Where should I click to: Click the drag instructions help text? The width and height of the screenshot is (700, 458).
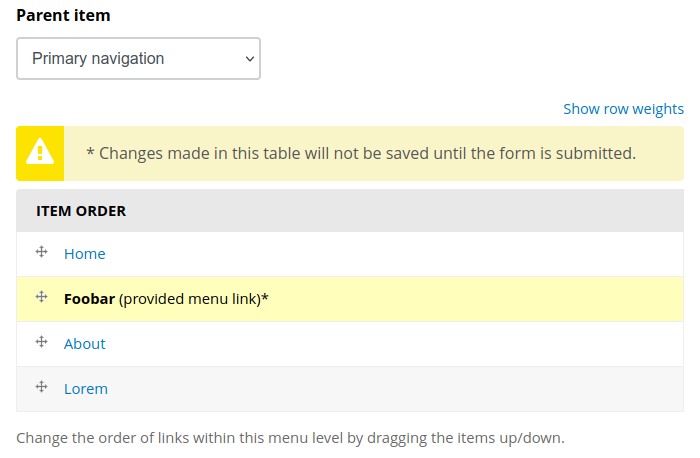tap(291, 438)
